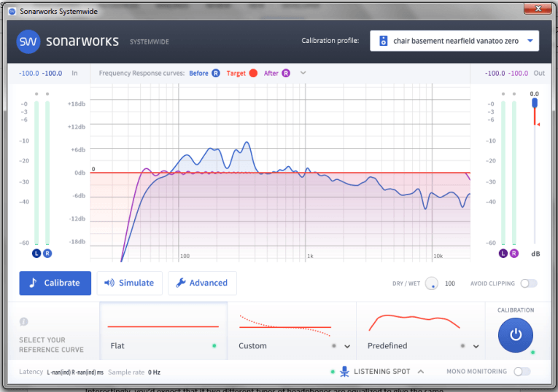558x392 pixels.
Task: Click the red clipping marker on gain slider
Action: (x=538, y=125)
